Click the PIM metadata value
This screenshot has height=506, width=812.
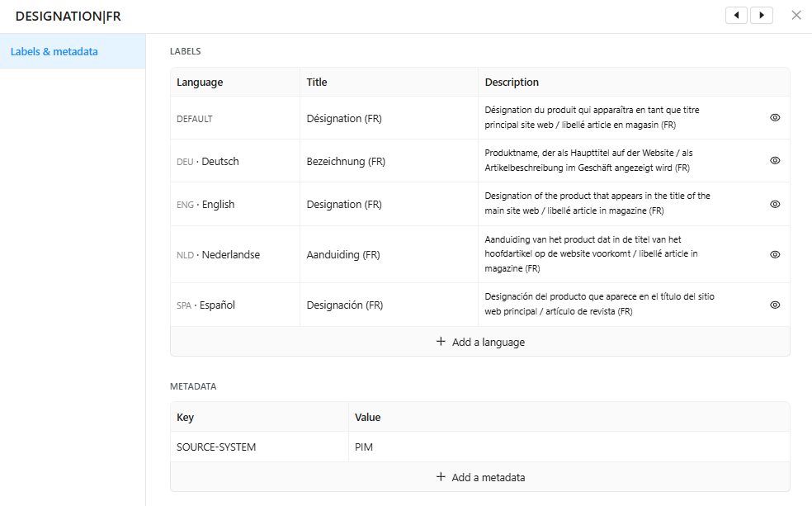click(x=364, y=447)
